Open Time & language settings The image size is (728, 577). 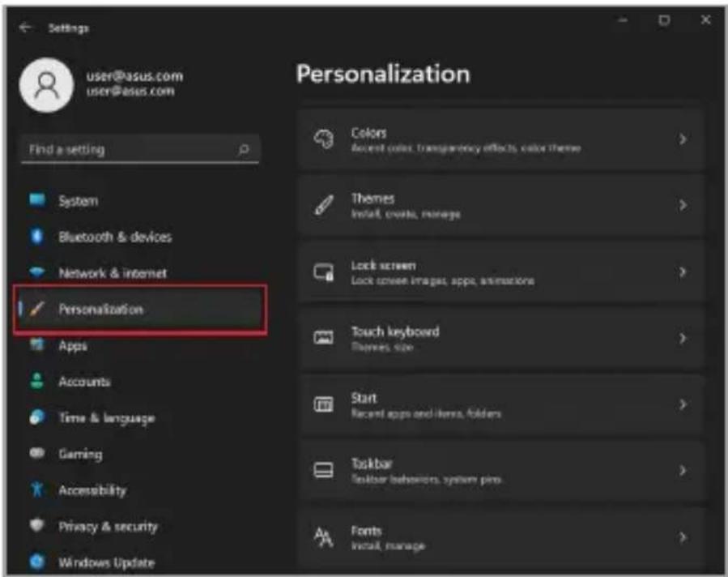tap(107, 418)
